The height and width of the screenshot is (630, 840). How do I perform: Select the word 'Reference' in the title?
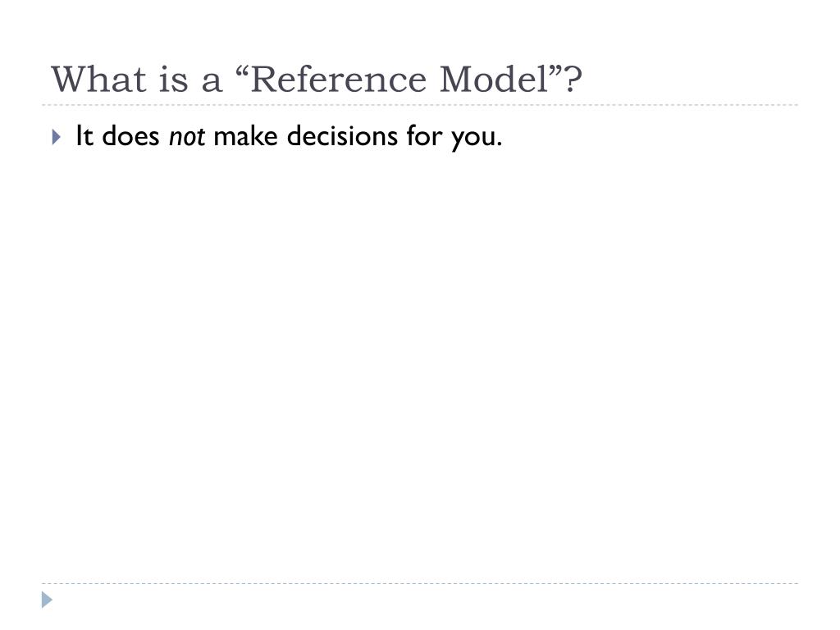tap(338, 80)
